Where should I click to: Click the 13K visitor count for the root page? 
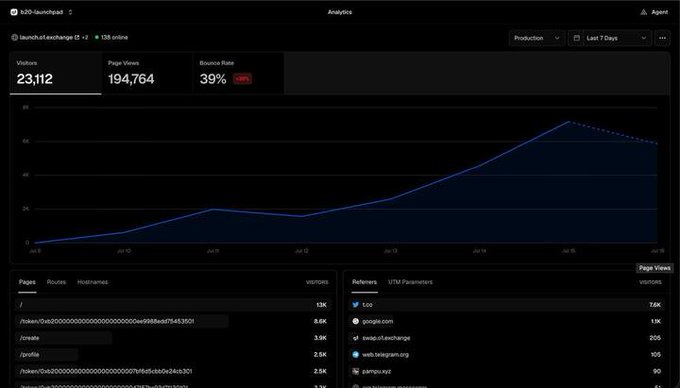coord(321,305)
